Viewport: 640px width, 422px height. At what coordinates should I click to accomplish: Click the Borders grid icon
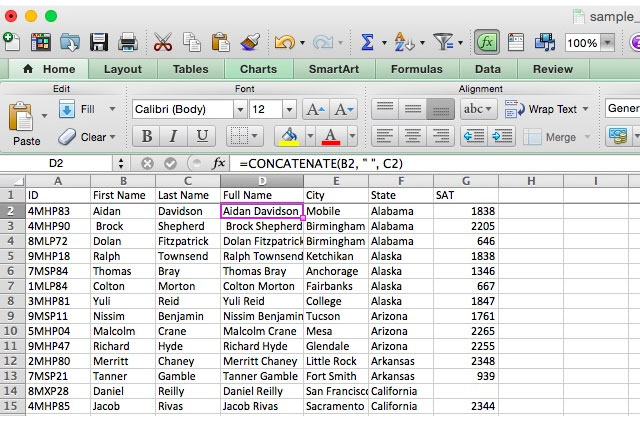coord(239,136)
